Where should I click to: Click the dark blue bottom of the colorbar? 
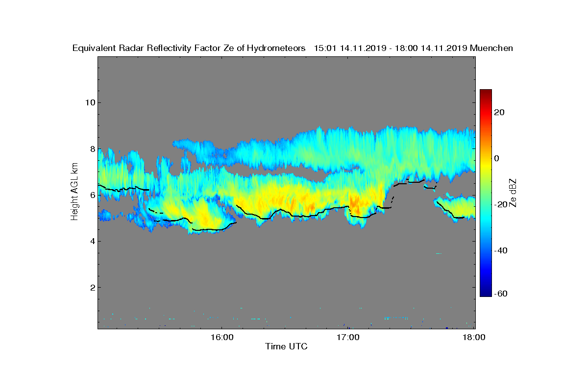(486, 293)
